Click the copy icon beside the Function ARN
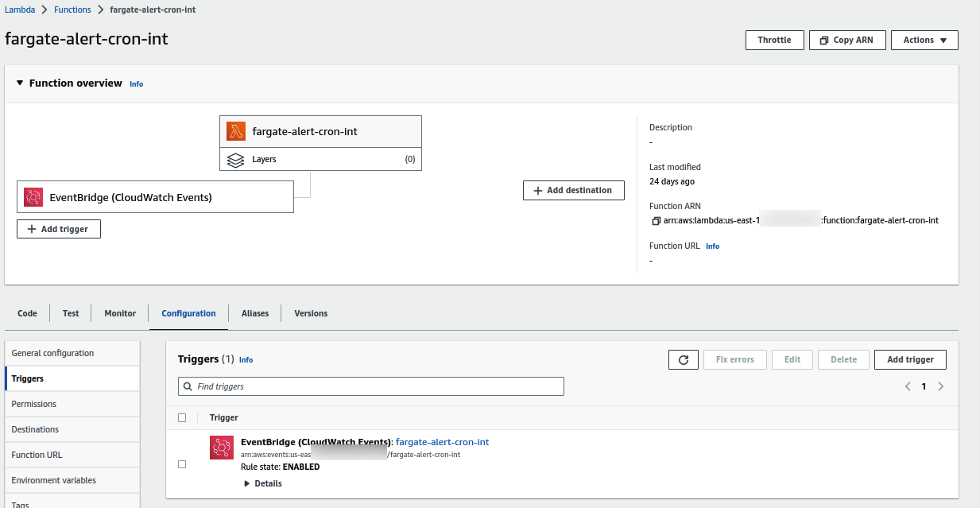This screenshot has width=980, height=508. [655, 220]
